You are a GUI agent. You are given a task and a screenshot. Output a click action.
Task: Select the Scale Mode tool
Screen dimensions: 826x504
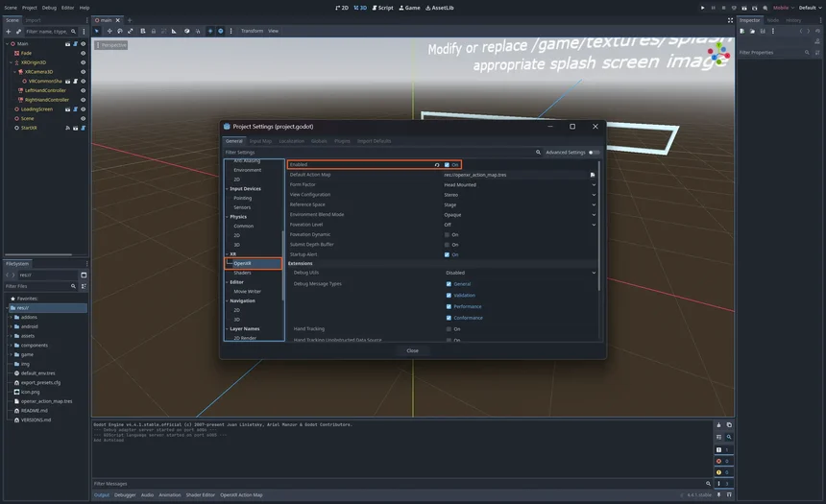coord(130,31)
